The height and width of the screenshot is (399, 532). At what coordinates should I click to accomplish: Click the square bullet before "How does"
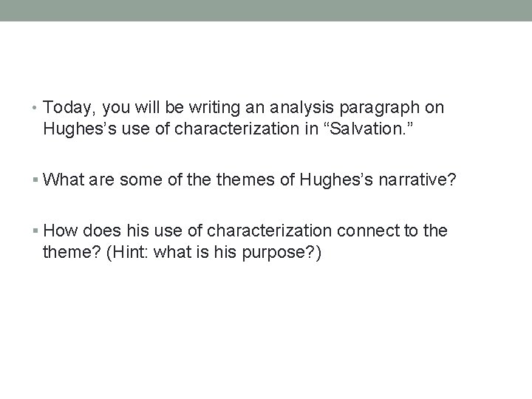coord(35,231)
